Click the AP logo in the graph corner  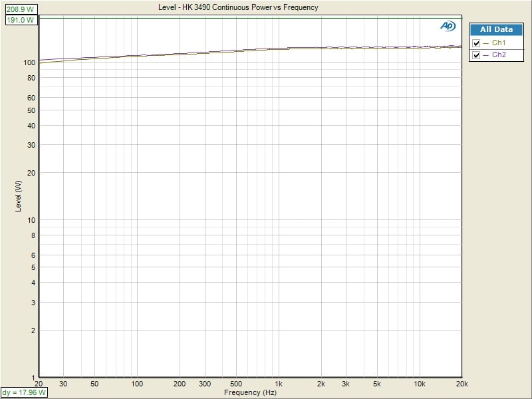[x=448, y=26]
